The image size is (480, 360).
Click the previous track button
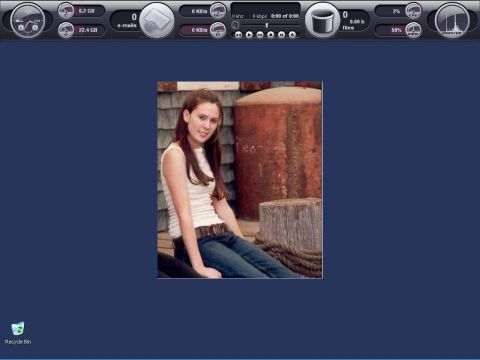tap(238, 34)
